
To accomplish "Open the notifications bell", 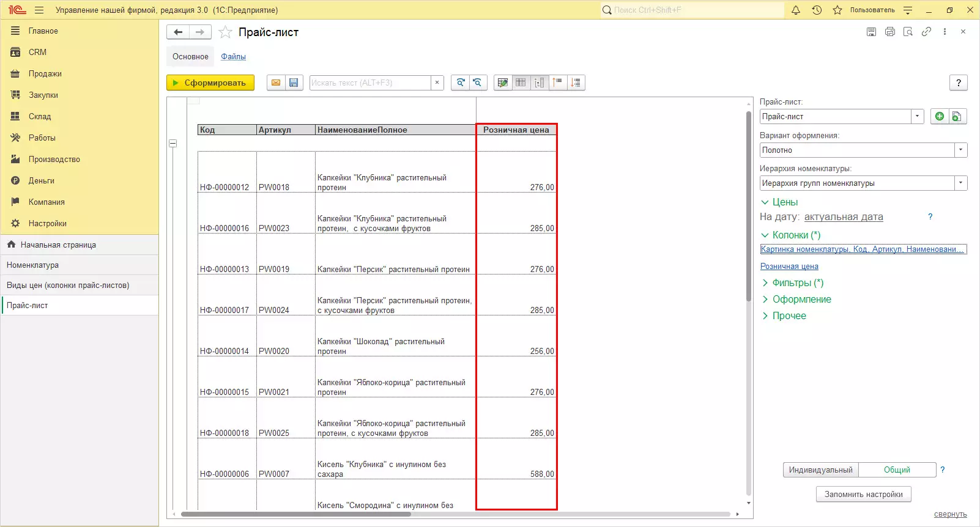I will tap(796, 10).
